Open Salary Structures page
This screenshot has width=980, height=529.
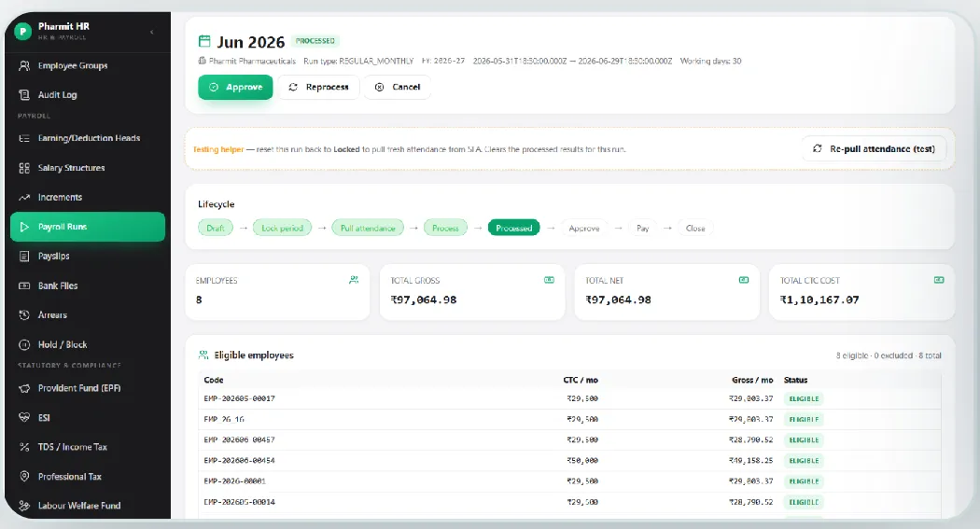point(88,168)
